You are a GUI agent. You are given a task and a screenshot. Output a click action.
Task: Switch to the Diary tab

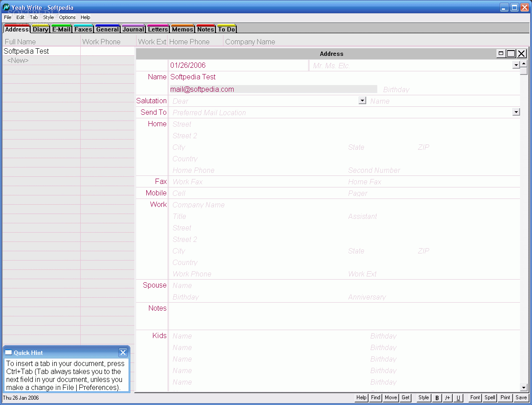(x=40, y=29)
